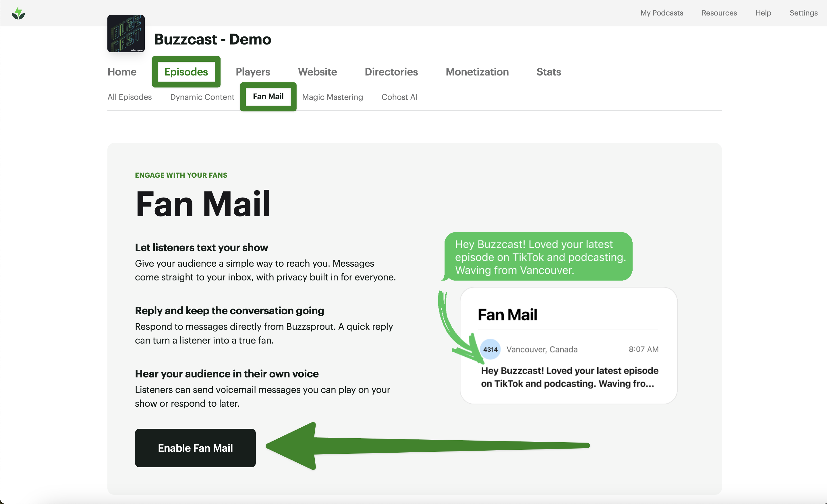Click the Buzzcast - Demo podcast title
The width and height of the screenshot is (827, 504).
212,39
